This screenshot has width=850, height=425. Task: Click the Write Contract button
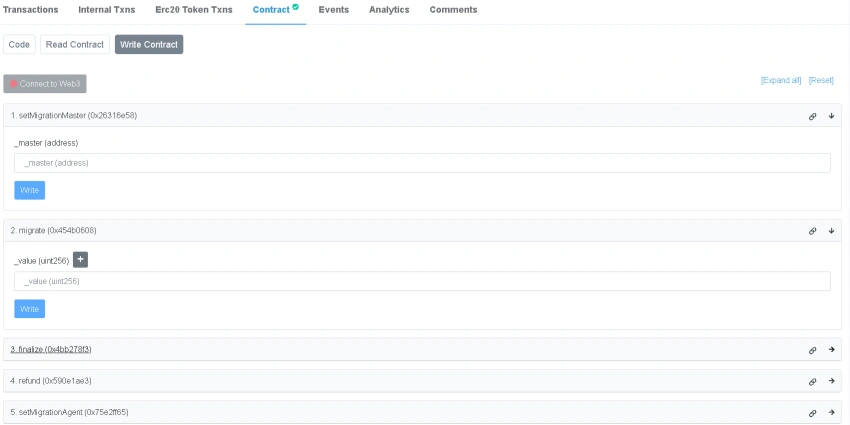149,44
